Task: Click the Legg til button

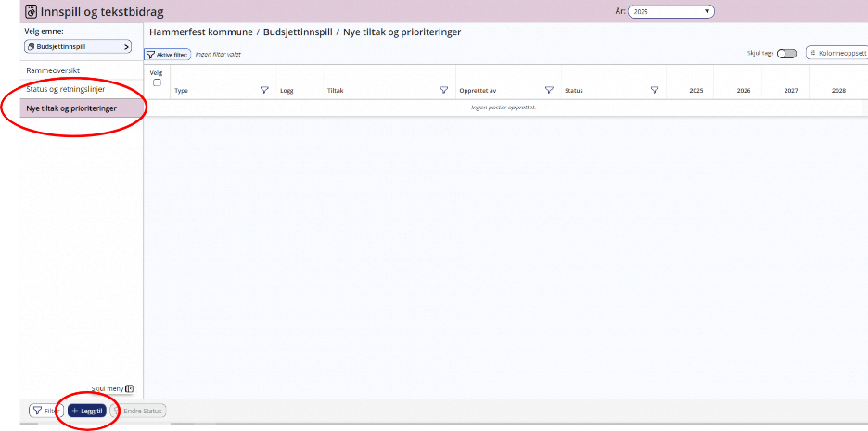Action: pos(87,411)
